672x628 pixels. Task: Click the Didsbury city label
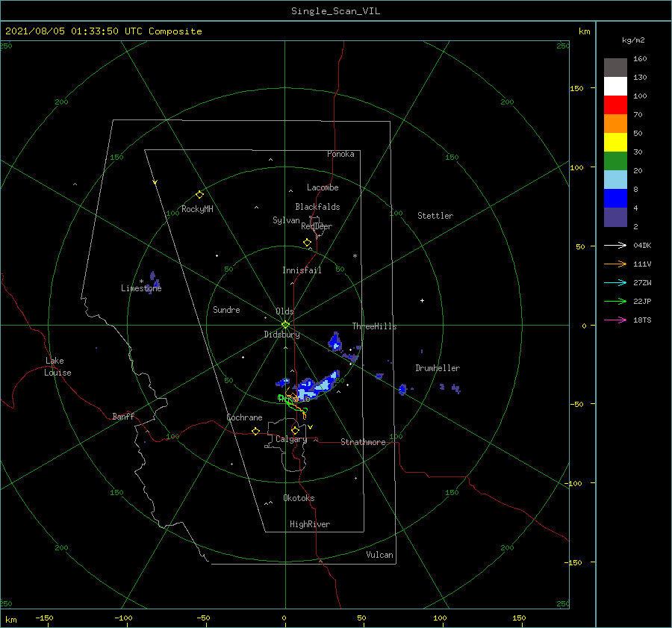281,335
